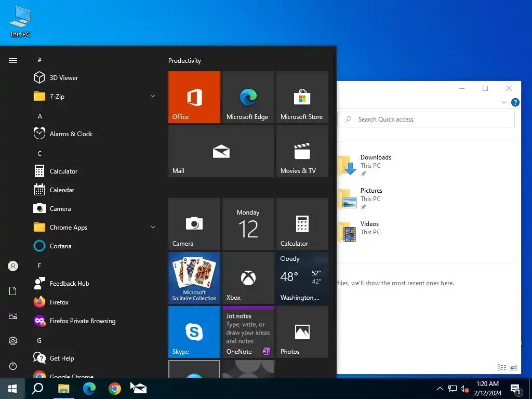
Task: Launch Microsoft Solitaire Collection tile
Action: pyautogui.click(x=194, y=278)
